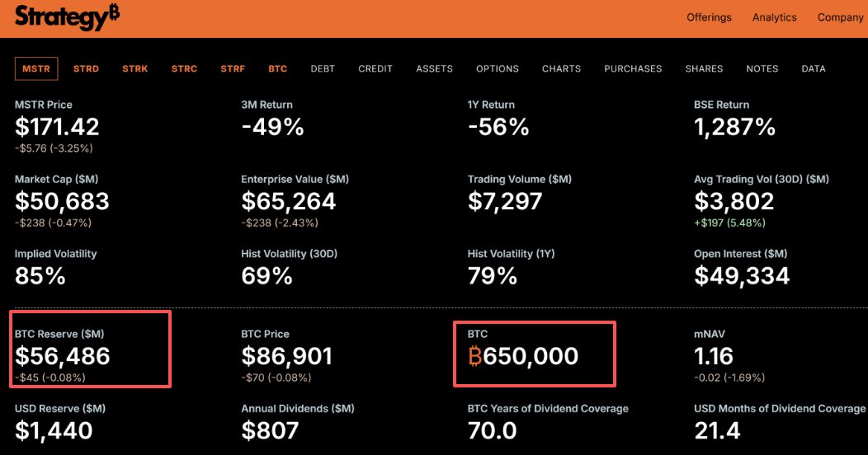Open the ASSETS tab
The image size is (868, 455).
434,68
